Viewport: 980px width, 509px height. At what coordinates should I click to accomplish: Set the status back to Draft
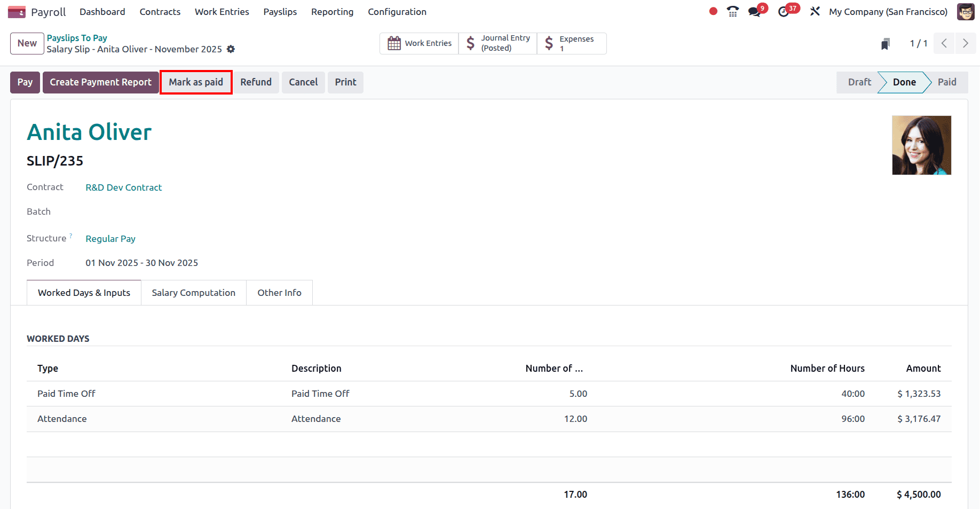tap(859, 82)
